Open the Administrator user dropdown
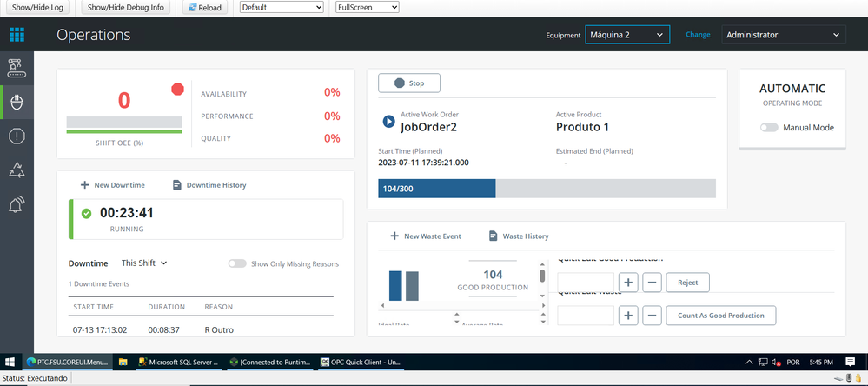 784,35
